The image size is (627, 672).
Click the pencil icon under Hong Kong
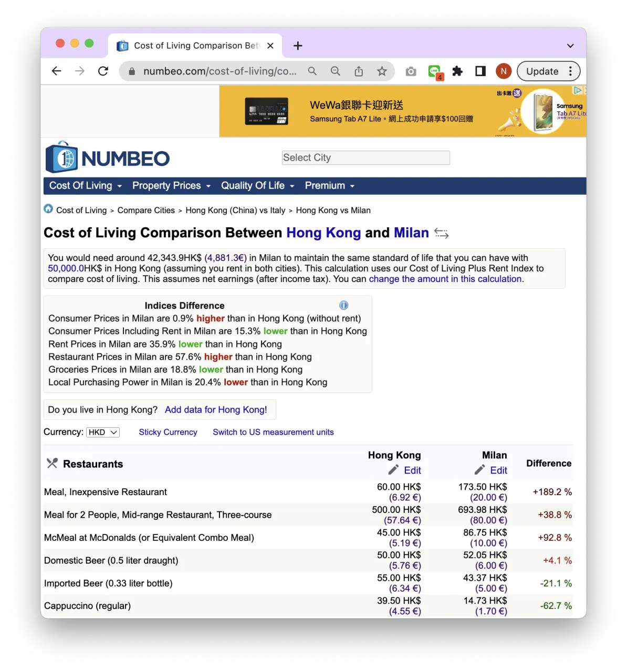[x=393, y=470]
